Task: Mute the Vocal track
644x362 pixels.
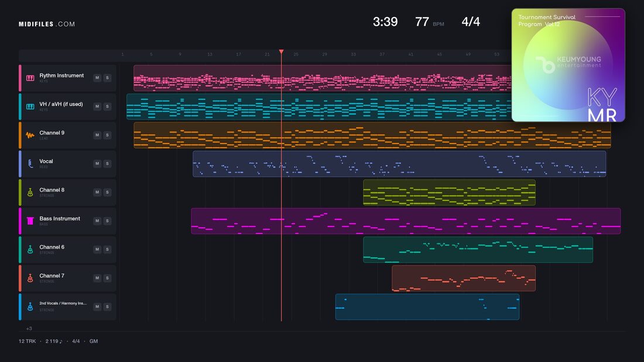Action: [x=97, y=163]
